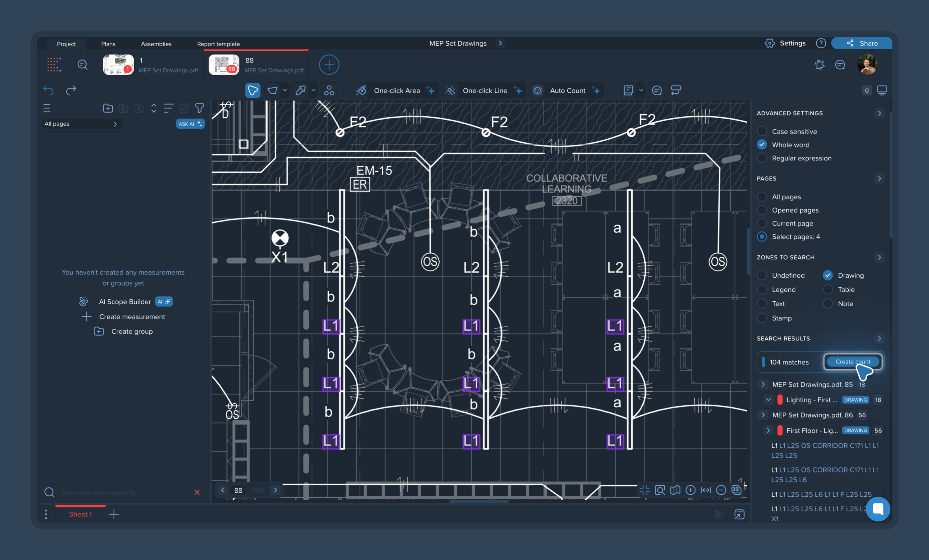
Task: Expand MEP Set Drawings.pdf, 85 results
Action: (x=763, y=384)
